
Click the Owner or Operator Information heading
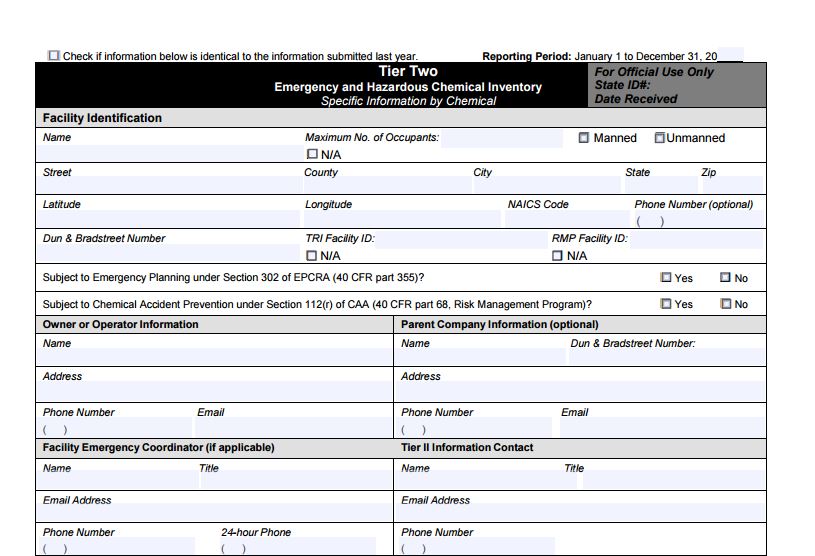click(121, 324)
